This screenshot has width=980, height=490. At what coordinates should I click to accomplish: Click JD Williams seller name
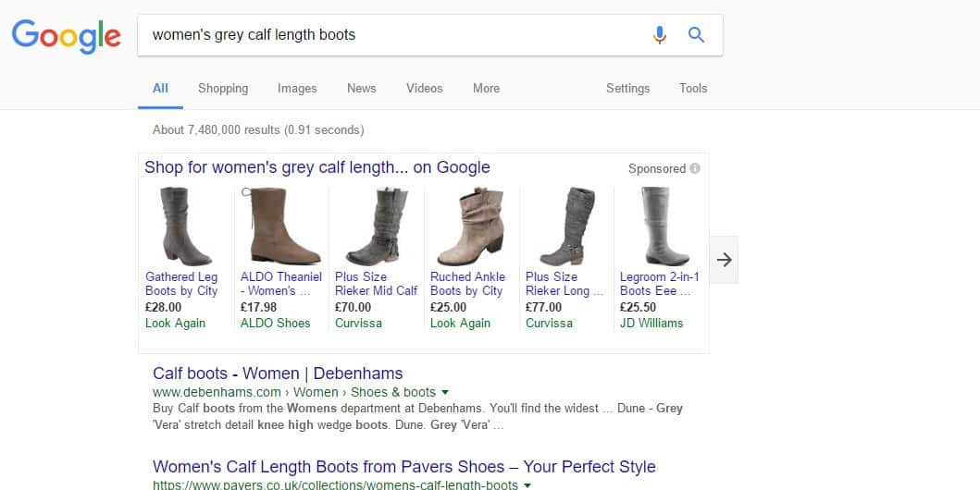point(651,324)
